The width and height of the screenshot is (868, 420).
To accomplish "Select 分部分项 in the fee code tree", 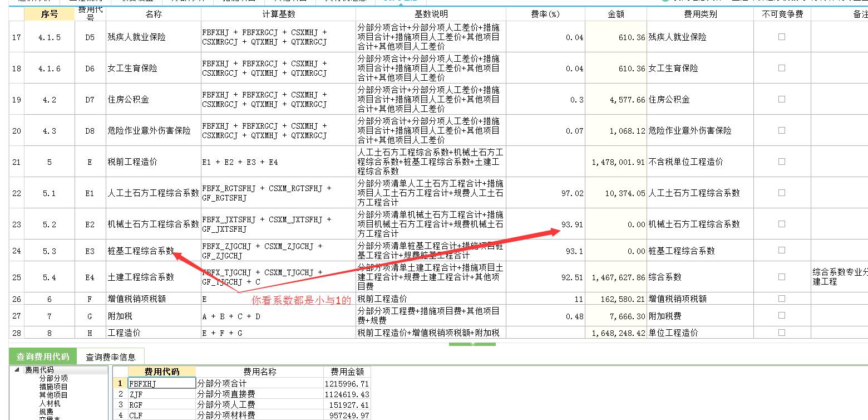I will [x=53, y=378].
